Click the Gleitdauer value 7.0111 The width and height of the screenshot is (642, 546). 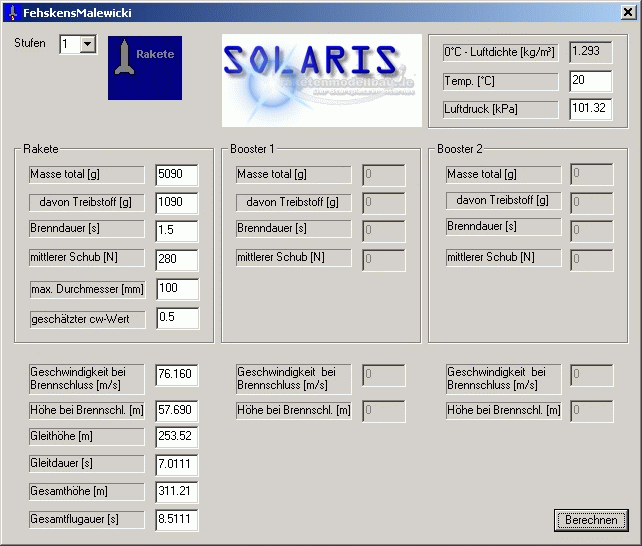(176, 465)
